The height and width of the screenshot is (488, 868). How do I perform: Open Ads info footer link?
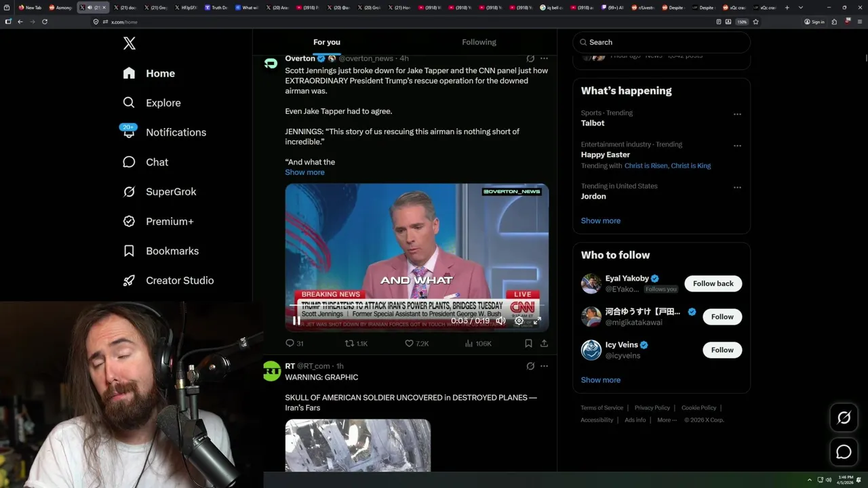635,420
